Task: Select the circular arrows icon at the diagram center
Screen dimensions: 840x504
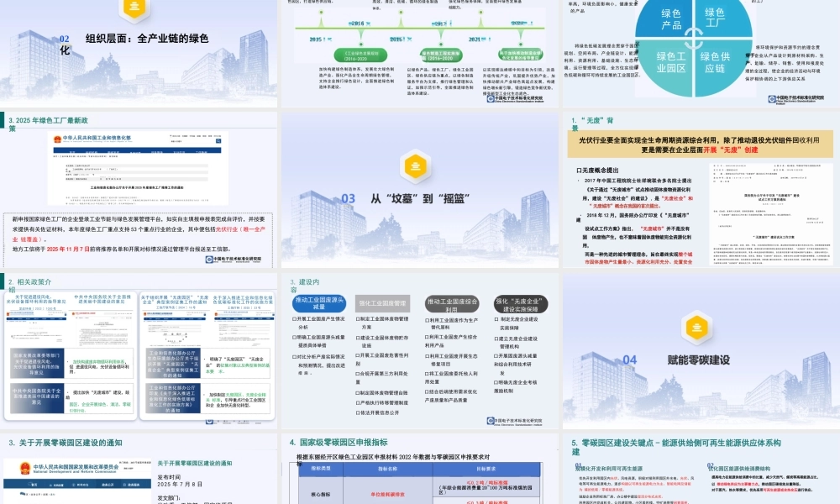Action: pyautogui.click(x=694, y=36)
